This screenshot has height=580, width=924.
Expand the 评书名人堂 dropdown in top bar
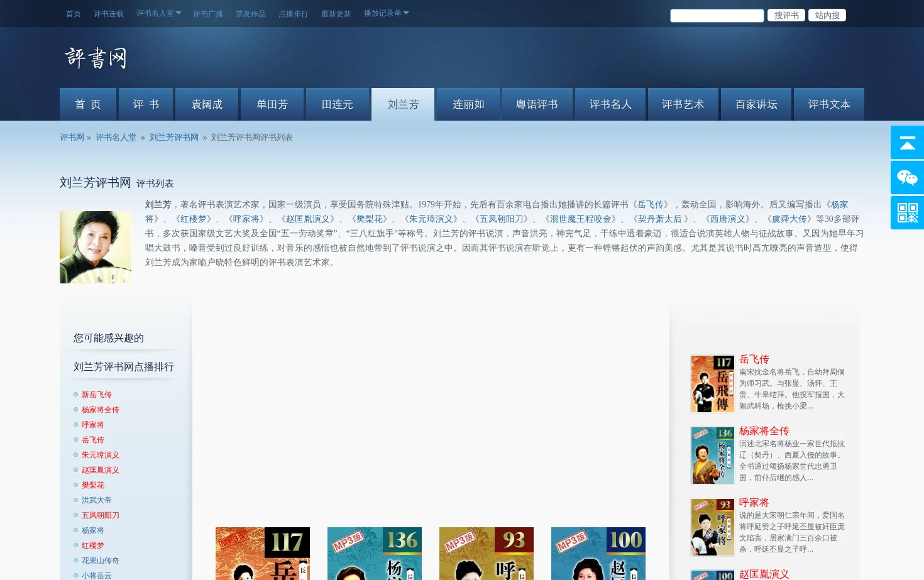pyautogui.click(x=158, y=13)
